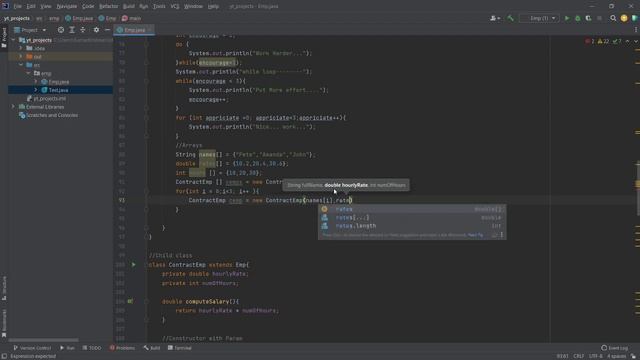Run with coverage icon in toolbar
This screenshot has width=640, height=360.
click(588, 18)
